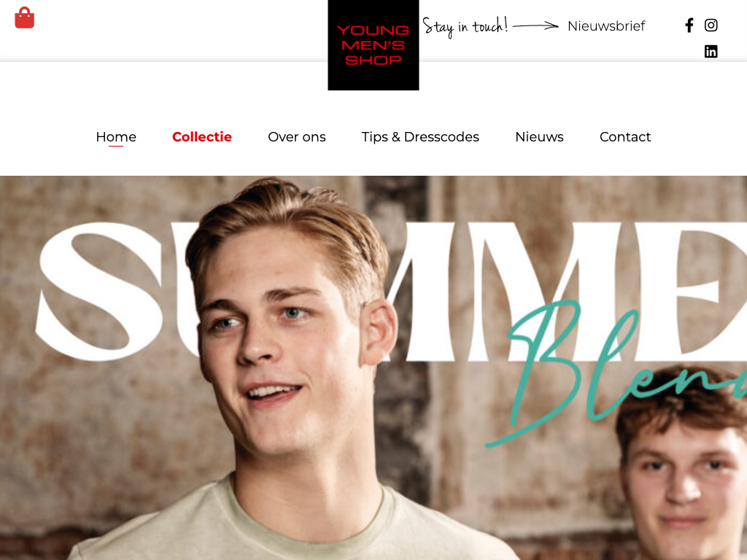Go to the Home menu item
Viewport: 747px width, 560px height.
[116, 137]
